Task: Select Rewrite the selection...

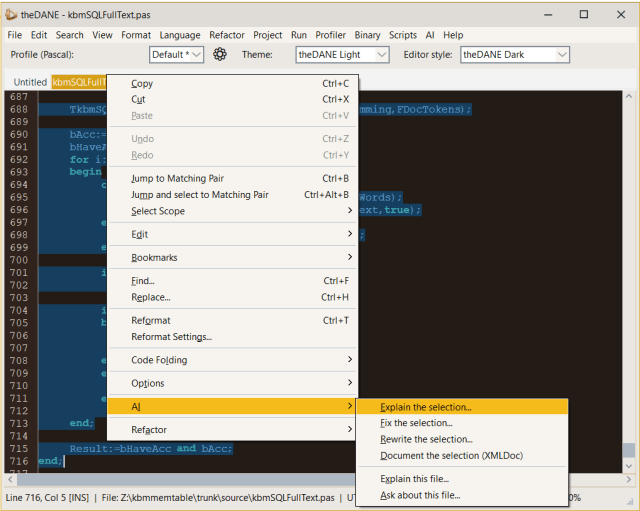Action: (462, 439)
